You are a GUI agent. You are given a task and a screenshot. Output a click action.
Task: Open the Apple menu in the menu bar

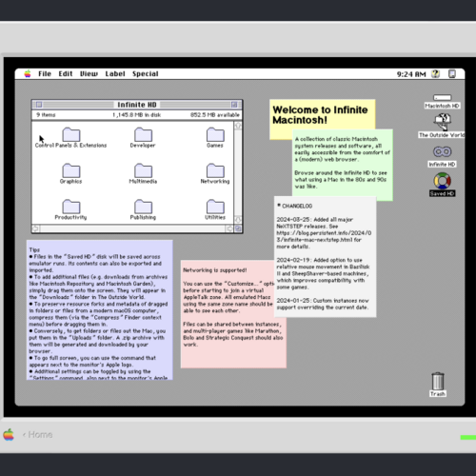(x=28, y=74)
